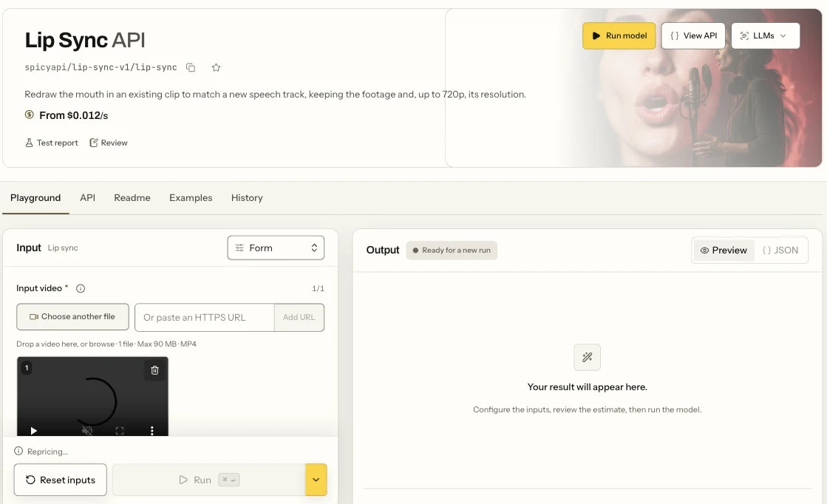This screenshot has height=504, width=827.
Task: Click the Reset inputs button
Action: [60, 480]
